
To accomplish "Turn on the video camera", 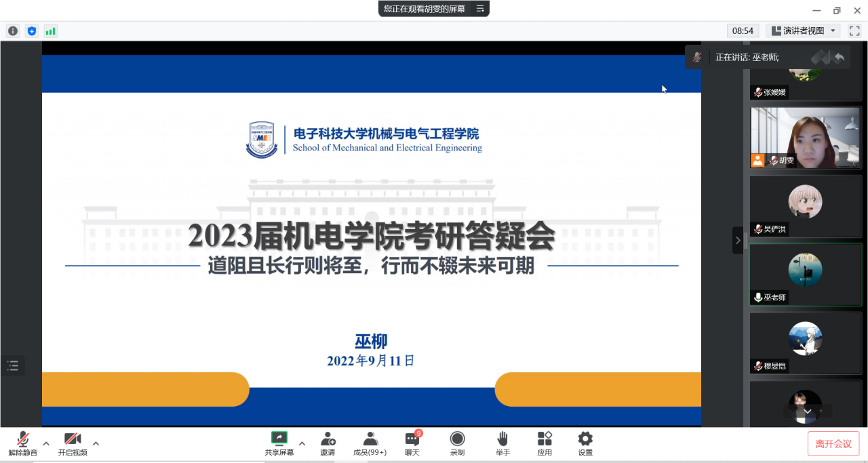I will (73, 443).
